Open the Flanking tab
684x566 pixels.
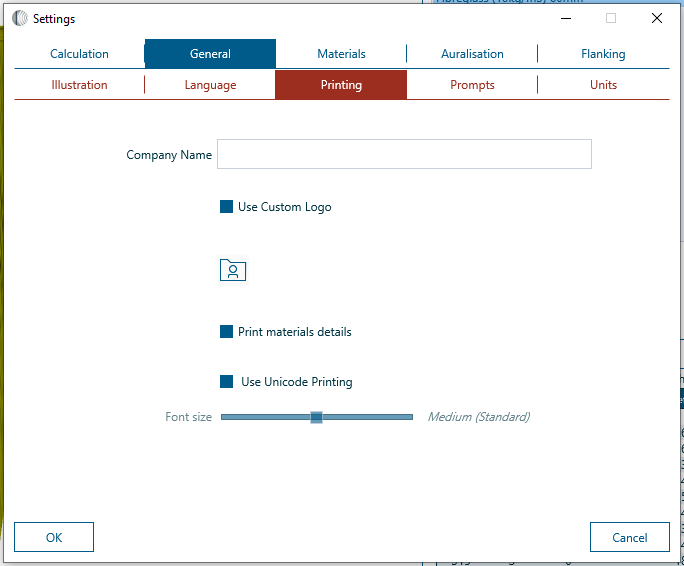tap(603, 54)
